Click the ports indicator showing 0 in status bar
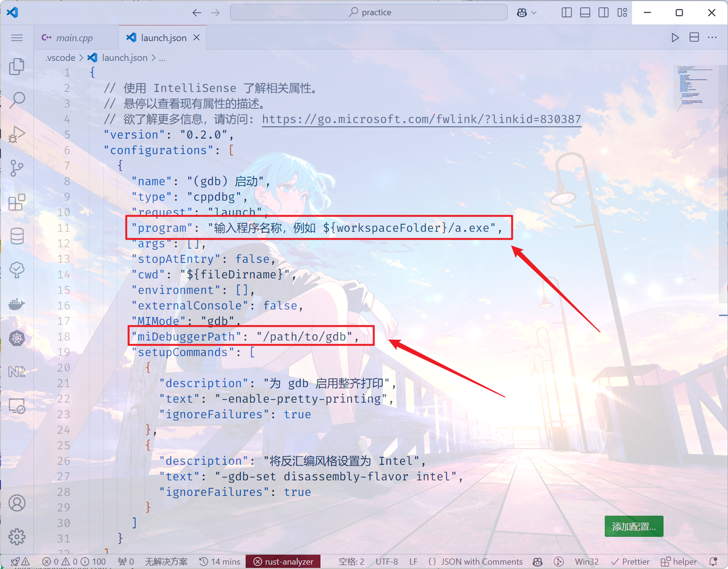 tap(126, 562)
